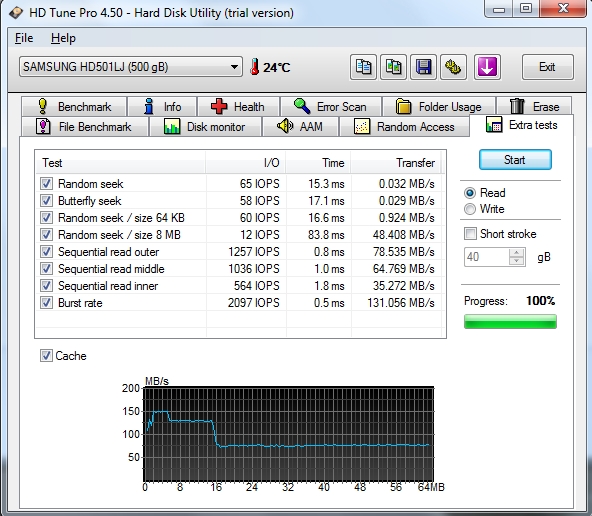Click the Start button
Viewport: 592px width, 516px height.
515,160
